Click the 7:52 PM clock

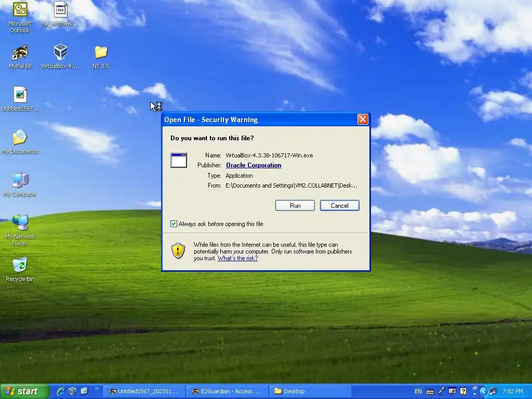(513, 392)
